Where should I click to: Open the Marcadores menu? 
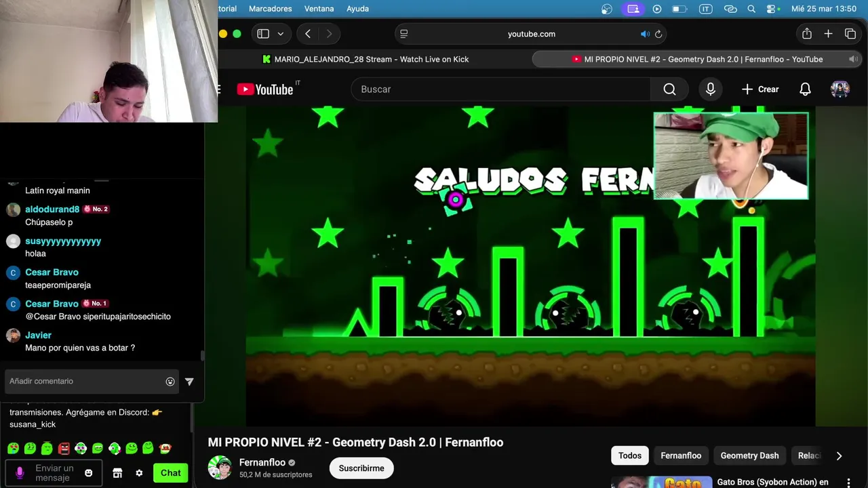[271, 9]
